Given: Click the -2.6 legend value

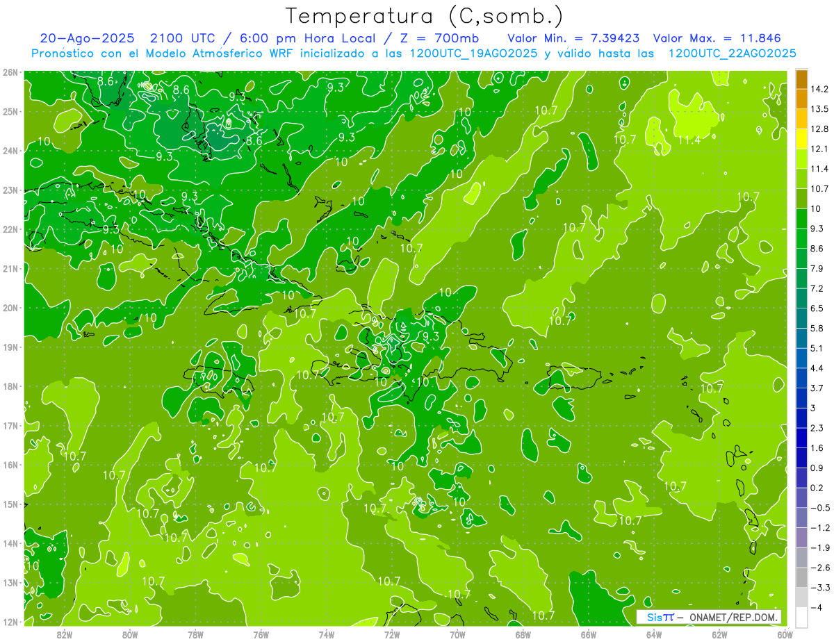Looking at the screenshot, I should click(x=819, y=568).
